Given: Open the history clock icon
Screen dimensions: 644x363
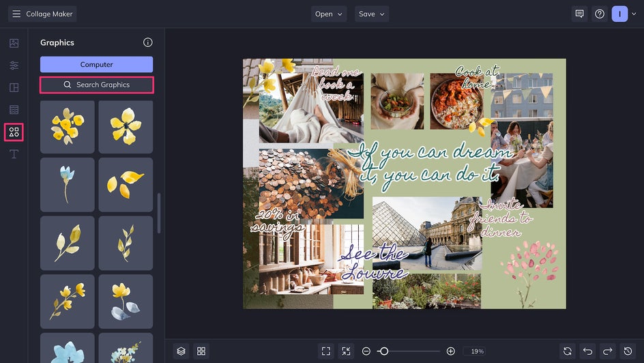Looking at the screenshot, I should pyautogui.click(x=628, y=351).
